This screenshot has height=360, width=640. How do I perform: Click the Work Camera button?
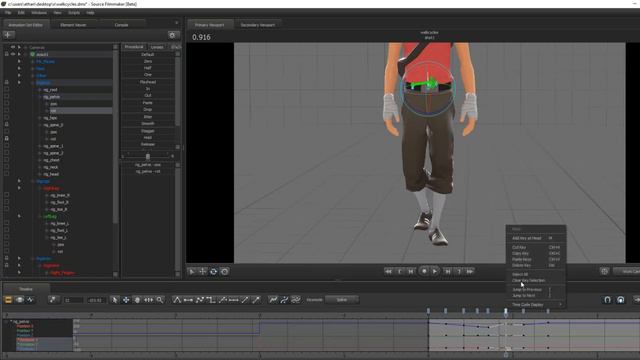pos(627,271)
